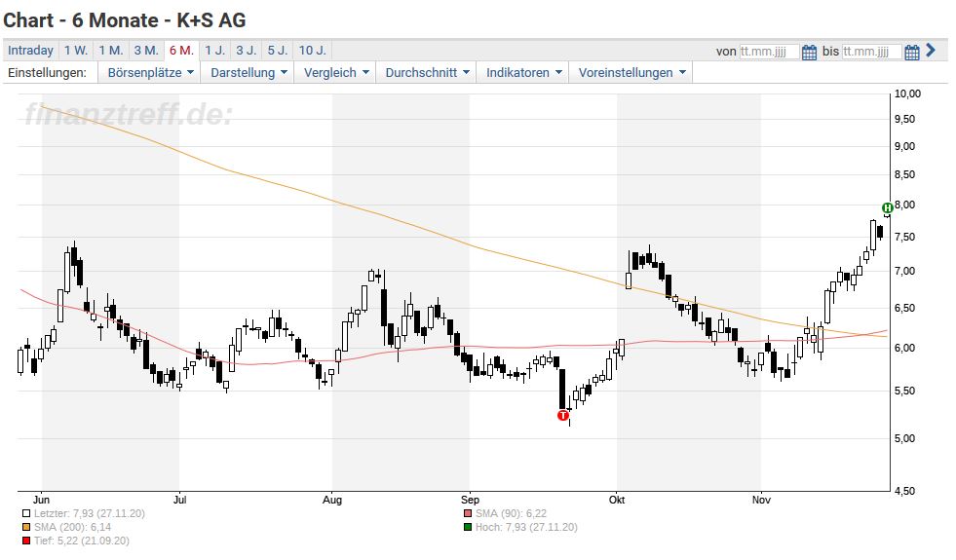The width and height of the screenshot is (956, 560).
Task: Open the Indikatoren dropdown
Action: [523, 72]
